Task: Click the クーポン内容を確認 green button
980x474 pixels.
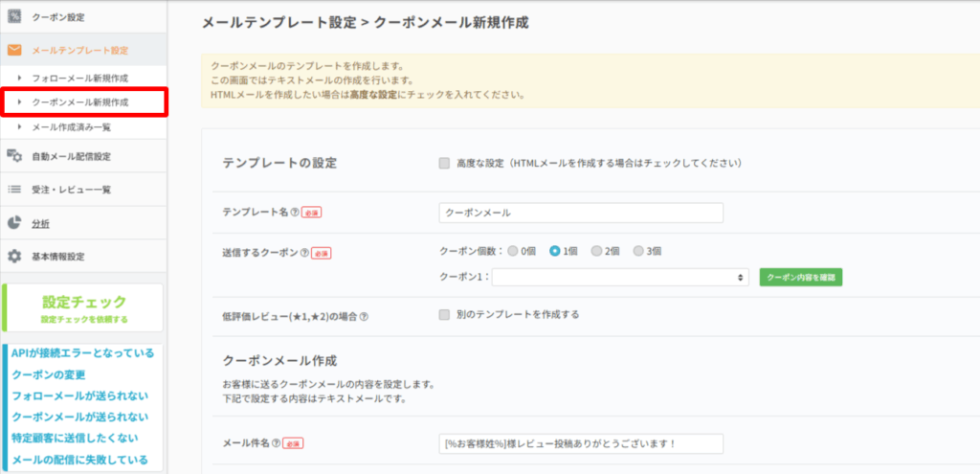Action: [x=800, y=277]
